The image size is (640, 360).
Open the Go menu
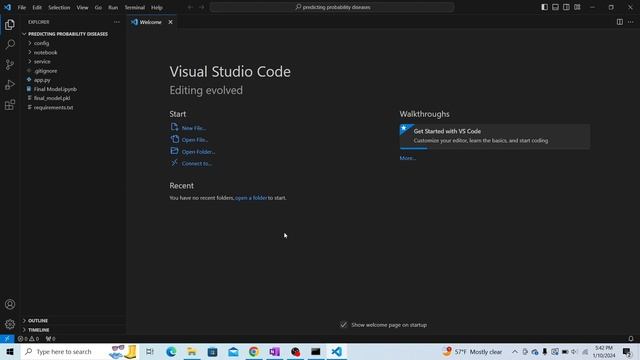(98, 7)
